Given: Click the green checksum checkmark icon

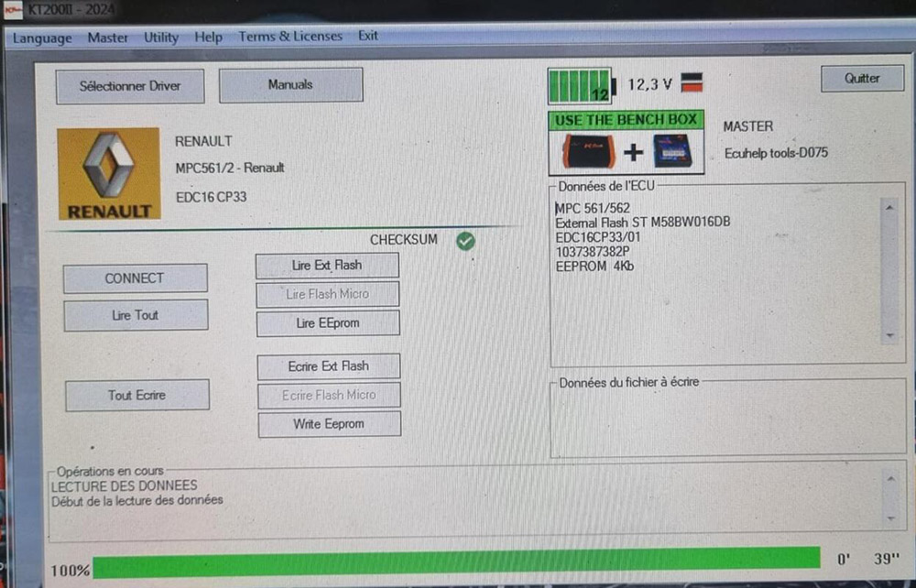Looking at the screenshot, I should click(x=465, y=241).
